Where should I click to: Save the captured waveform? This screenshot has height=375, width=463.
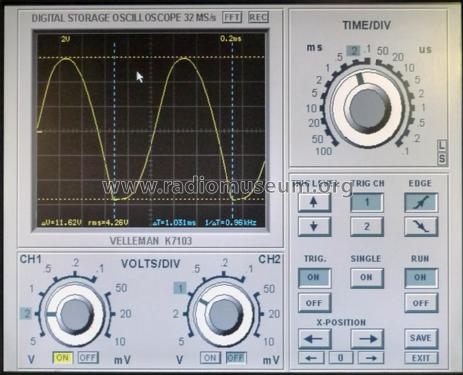point(421,338)
